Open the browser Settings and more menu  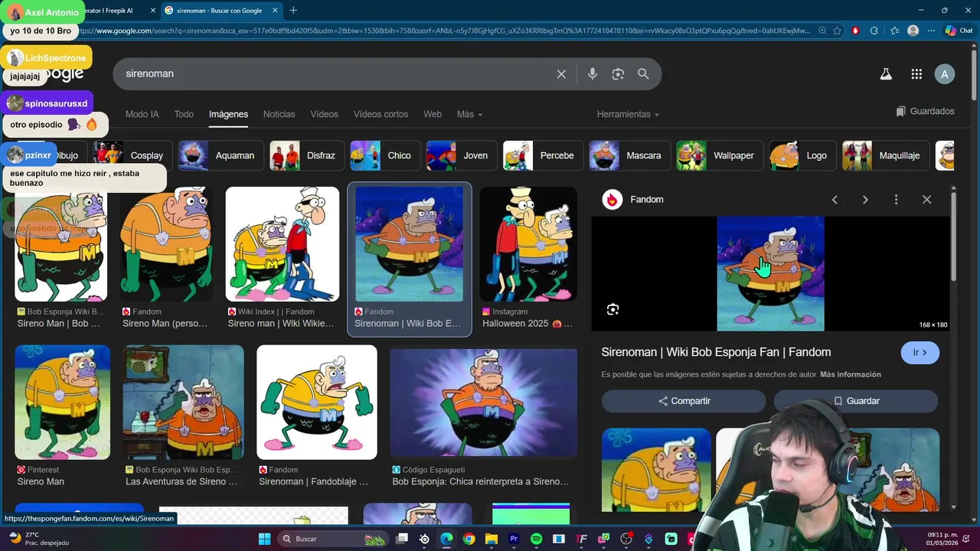[931, 31]
